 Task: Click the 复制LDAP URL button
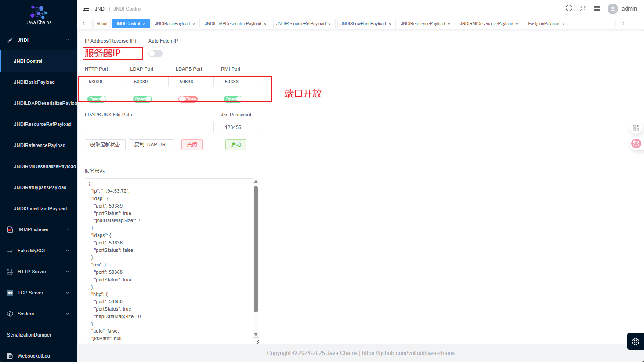(x=151, y=144)
